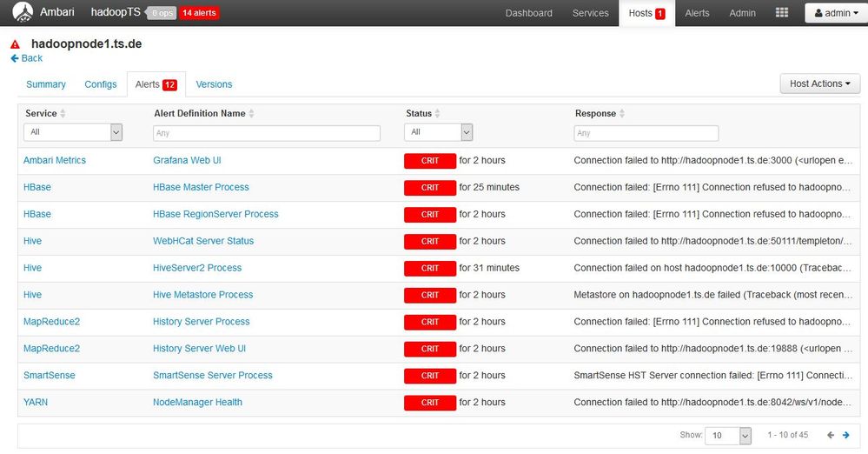Sort by Response column arrows
This screenshot has width=868, height=454.
[x=621, y=113]
